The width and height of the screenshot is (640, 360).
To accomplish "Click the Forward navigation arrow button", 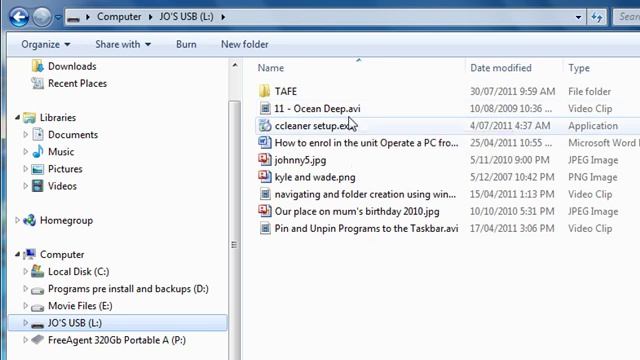I will pyautogui.click(x=42, y=17).
